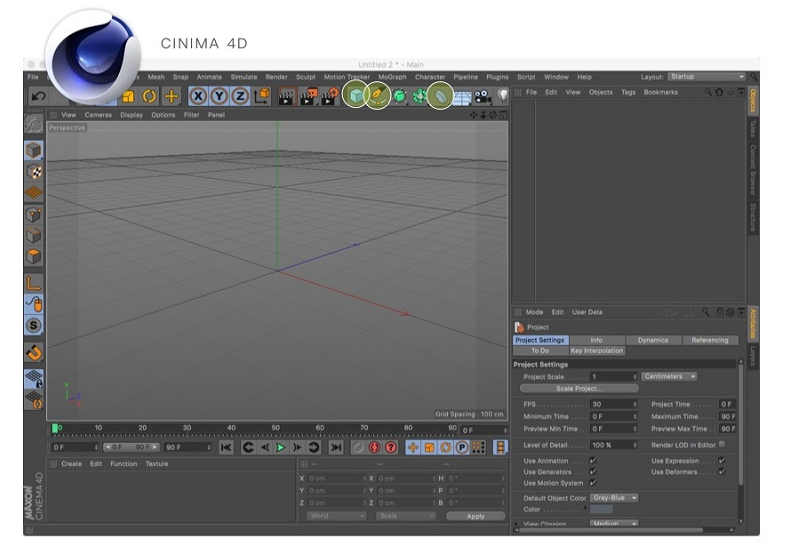Click the X-axis lock icon
Image resolution: width=788 pixels, height=549 pixels.
198,96
